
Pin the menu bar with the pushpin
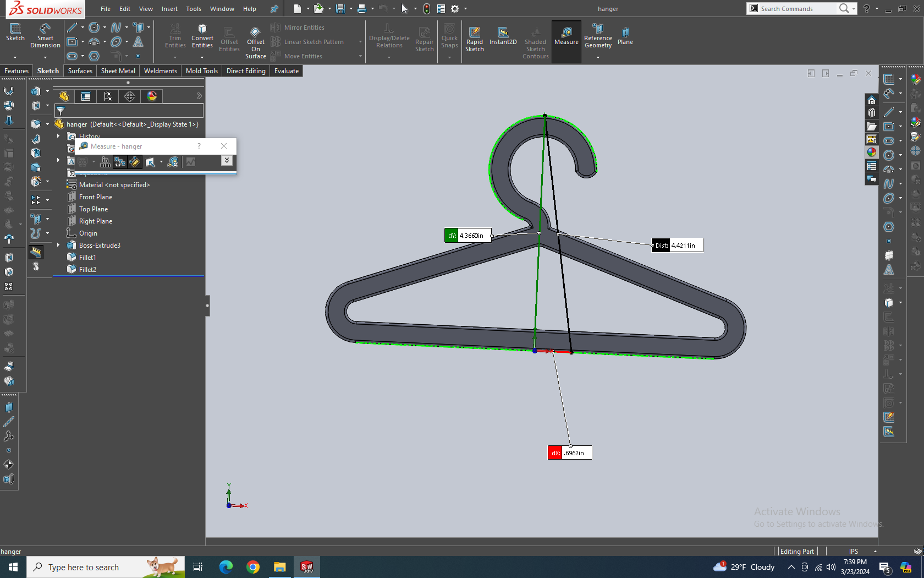click(x=274, y=9)
